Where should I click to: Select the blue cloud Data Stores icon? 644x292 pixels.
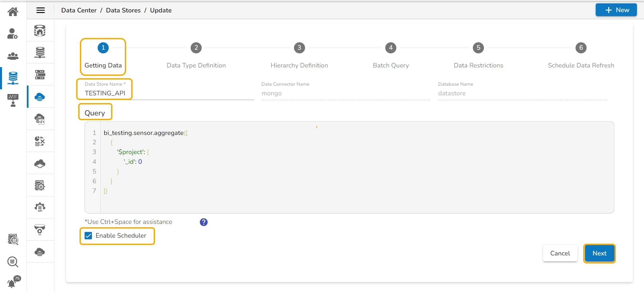[x=40, y=97]
